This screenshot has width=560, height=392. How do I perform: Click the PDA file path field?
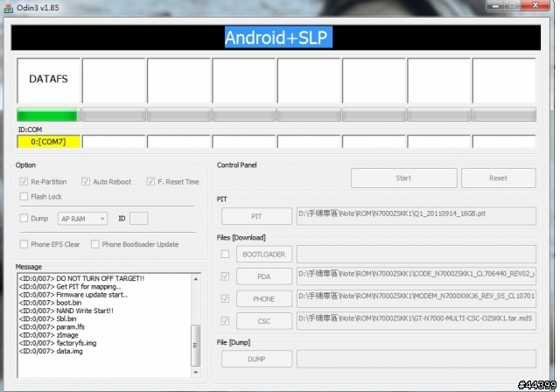click(416, 276)
